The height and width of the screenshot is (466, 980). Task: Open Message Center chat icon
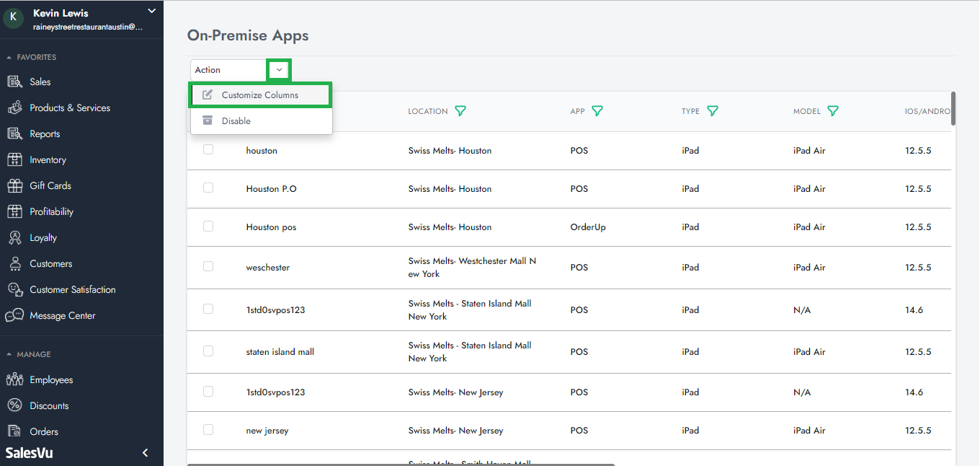[x=15, y=316]
